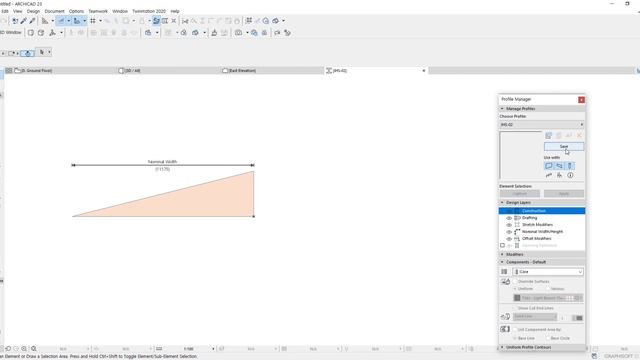Open the Solid Line type dropdown
The width and height of the screenshot is (640, 360).
pos(535,317)
